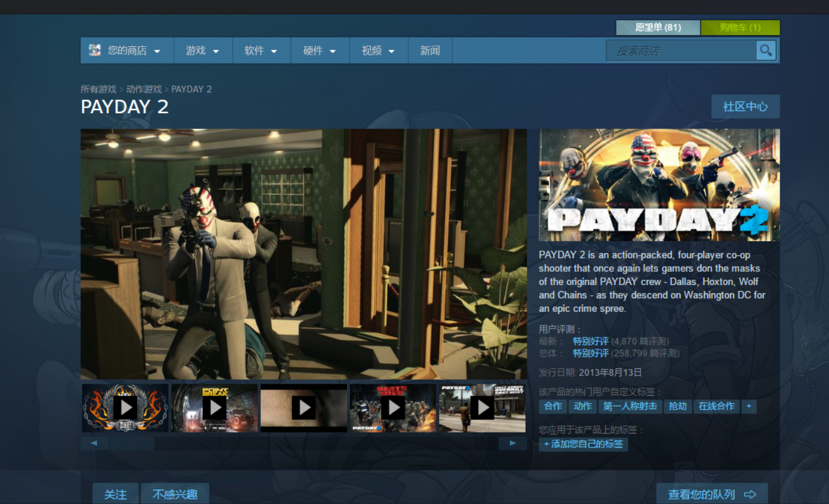This screenshot has height=504, width=829.
Task: Click the store icon beside 您的商店
Action: click(95, 50)
